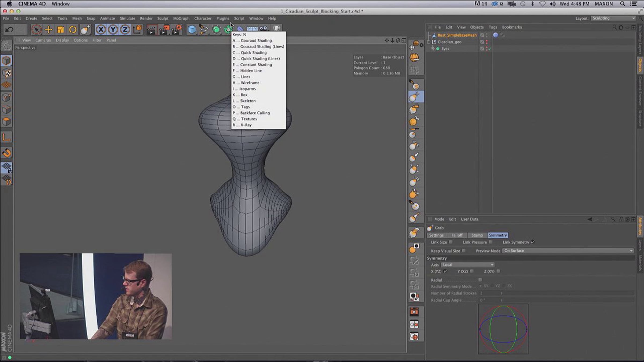Viewport: 644px width, 362px height.
Task: Uncheck the X (YZ) symmetry checkbox
Action: (445, 271)
